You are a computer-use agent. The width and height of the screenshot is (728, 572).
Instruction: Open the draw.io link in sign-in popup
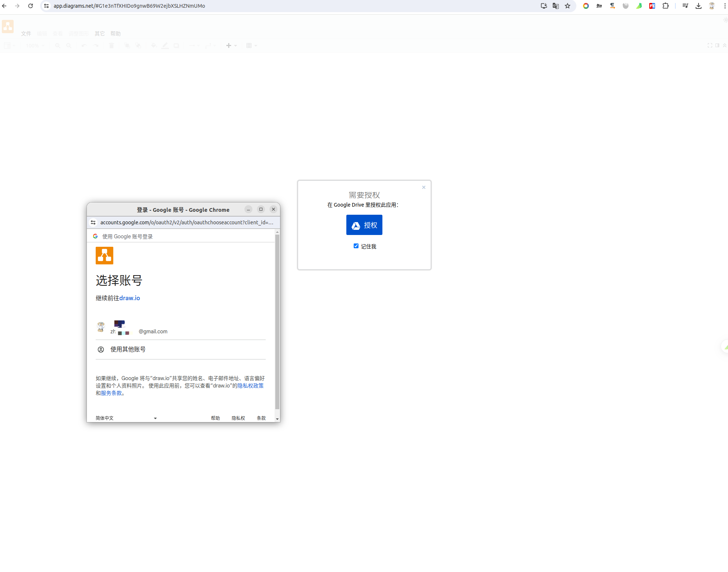(130, 298)
